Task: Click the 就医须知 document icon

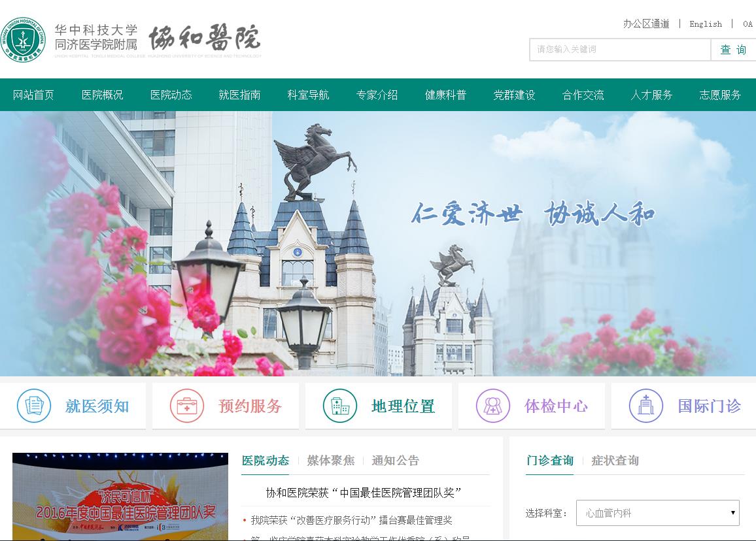Action: point(34,406)
